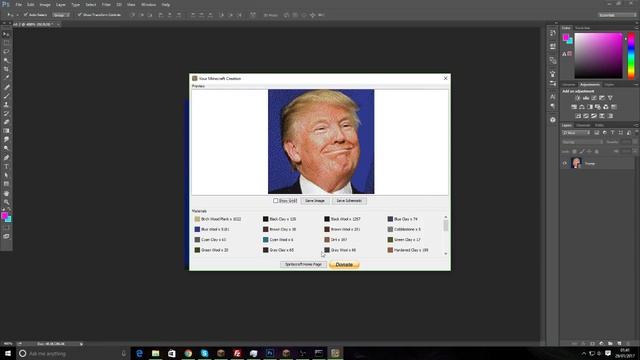Toggle lock image pixels brush icon
The image size is (640, 360).
click(582, 151)
